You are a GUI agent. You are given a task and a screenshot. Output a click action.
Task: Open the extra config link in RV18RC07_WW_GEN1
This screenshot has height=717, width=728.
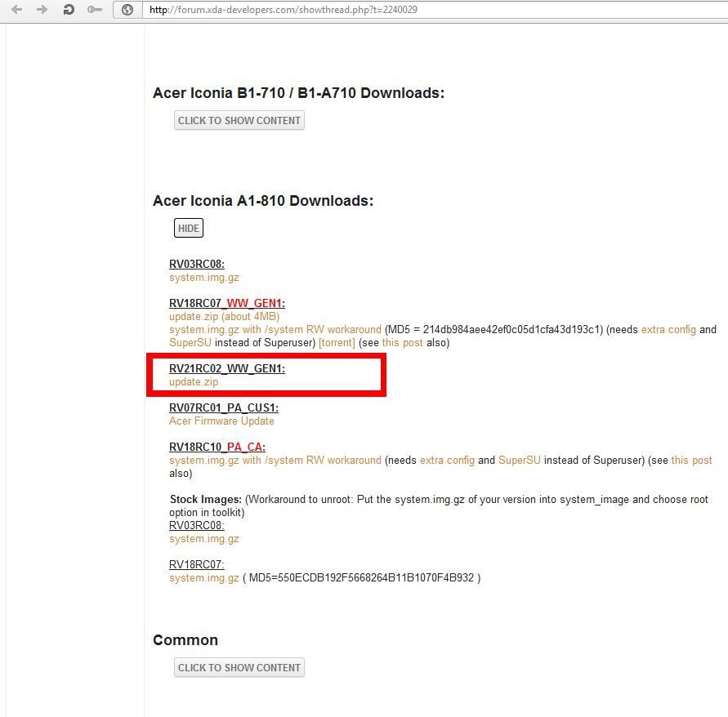[668, 329]
